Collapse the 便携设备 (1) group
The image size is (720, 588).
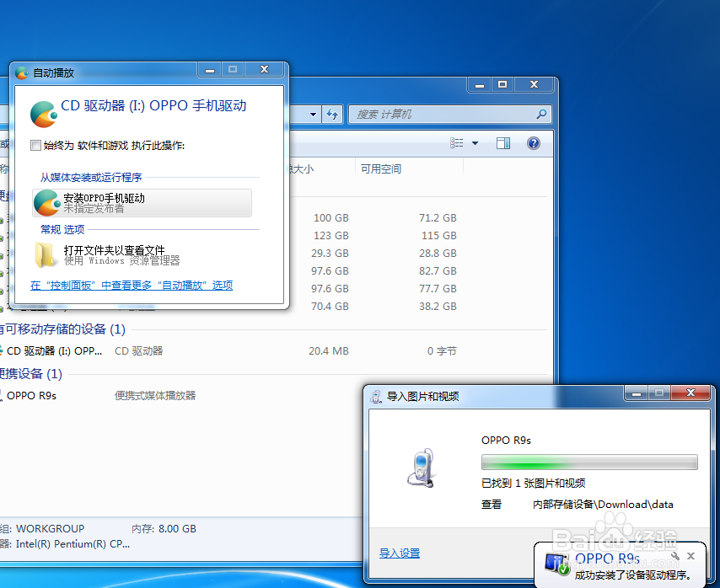click(30, 374)
